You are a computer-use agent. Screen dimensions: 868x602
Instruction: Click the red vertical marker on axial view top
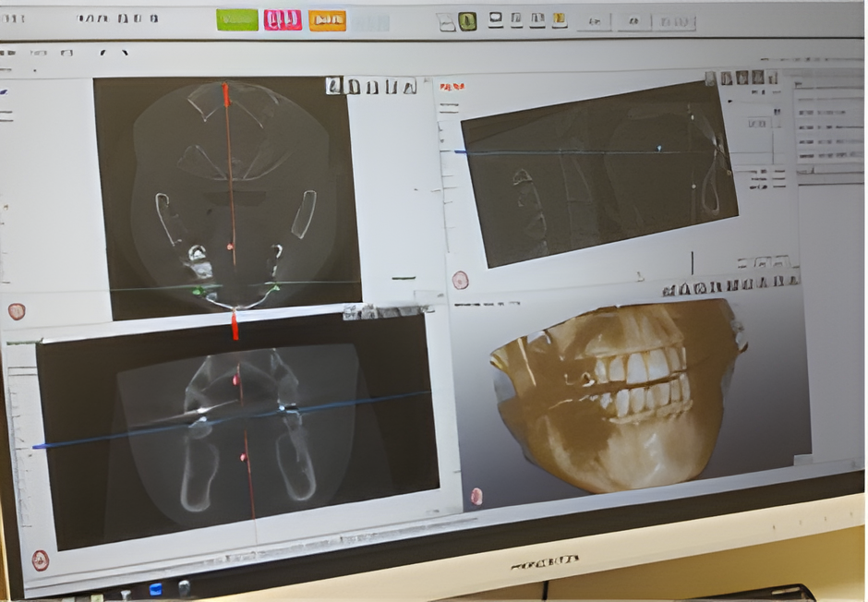tap(225, 94)
